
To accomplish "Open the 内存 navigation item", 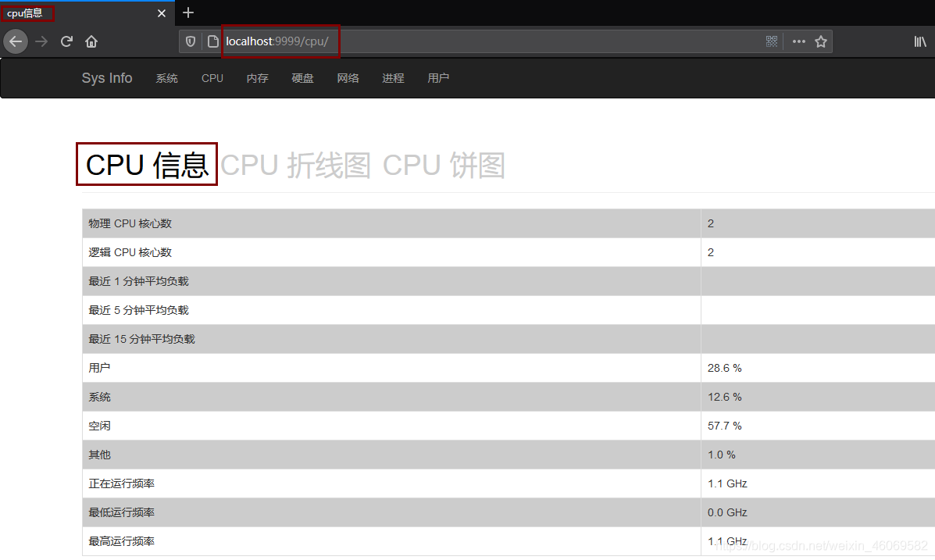I will [x=258, y=78].
